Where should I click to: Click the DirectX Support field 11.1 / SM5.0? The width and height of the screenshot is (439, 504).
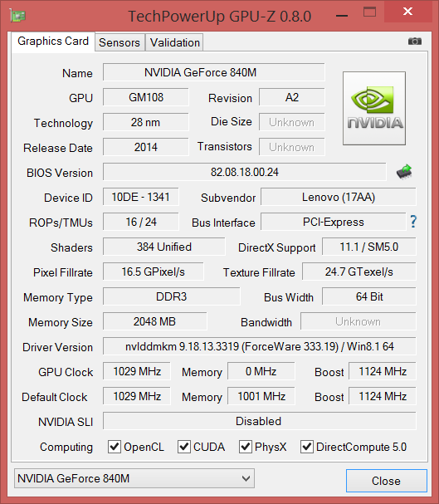[x=369, y=247]
